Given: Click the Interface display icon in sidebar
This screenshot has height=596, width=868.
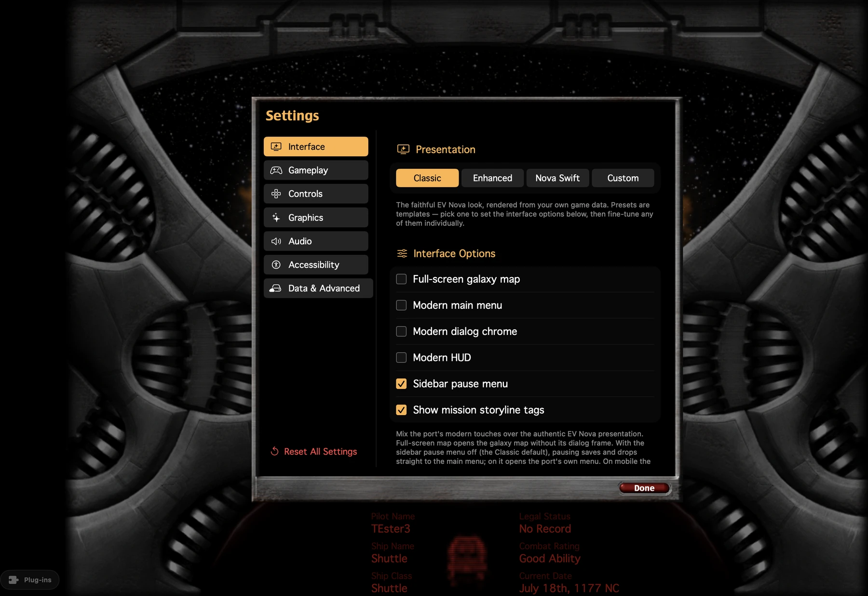Looking at the screenshot, I should [x=276, y=147].
